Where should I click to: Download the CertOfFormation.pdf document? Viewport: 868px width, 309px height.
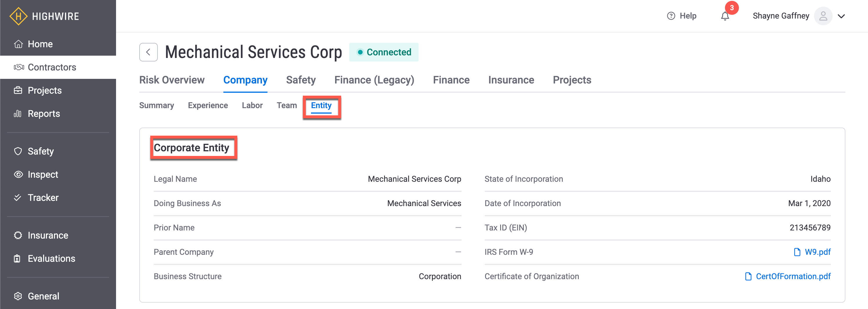[793, 276]
